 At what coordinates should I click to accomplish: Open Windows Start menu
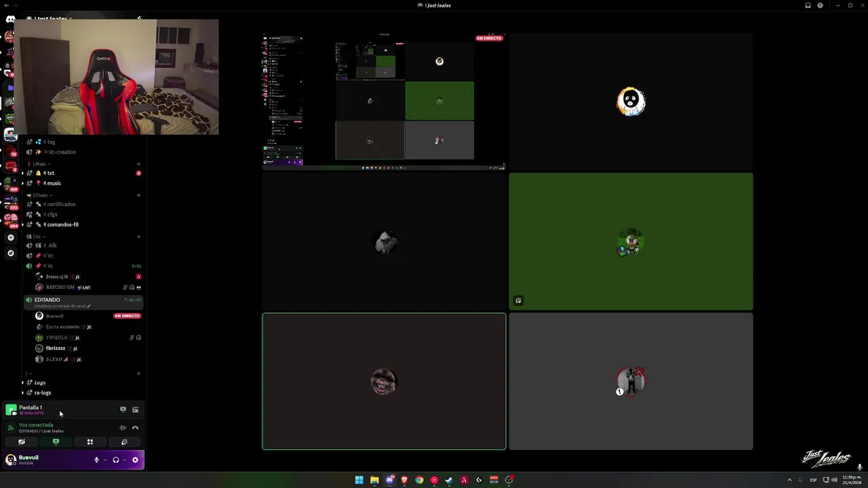coord(359,480)
